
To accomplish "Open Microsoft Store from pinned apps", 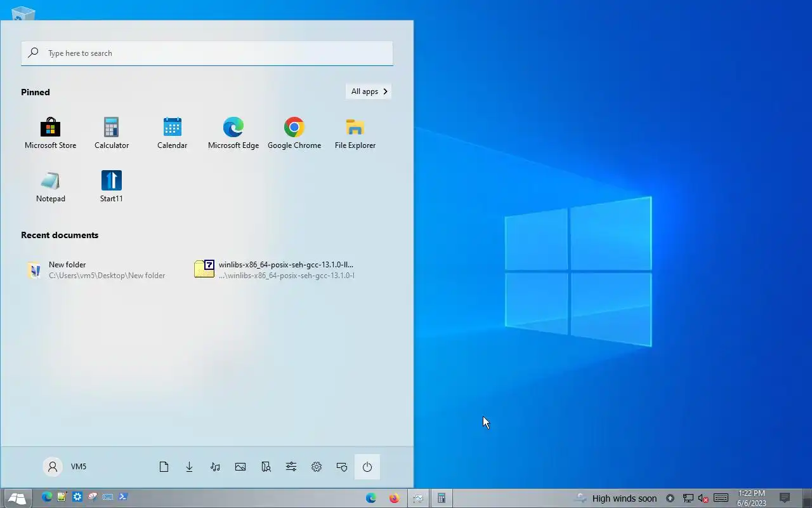I will click(50, 133).
